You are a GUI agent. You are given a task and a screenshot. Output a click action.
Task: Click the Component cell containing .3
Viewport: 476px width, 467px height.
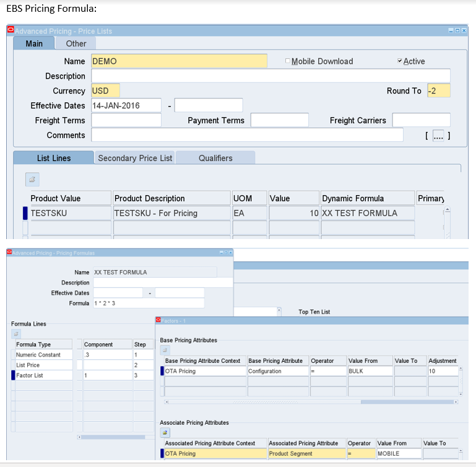tap(108, 354)
